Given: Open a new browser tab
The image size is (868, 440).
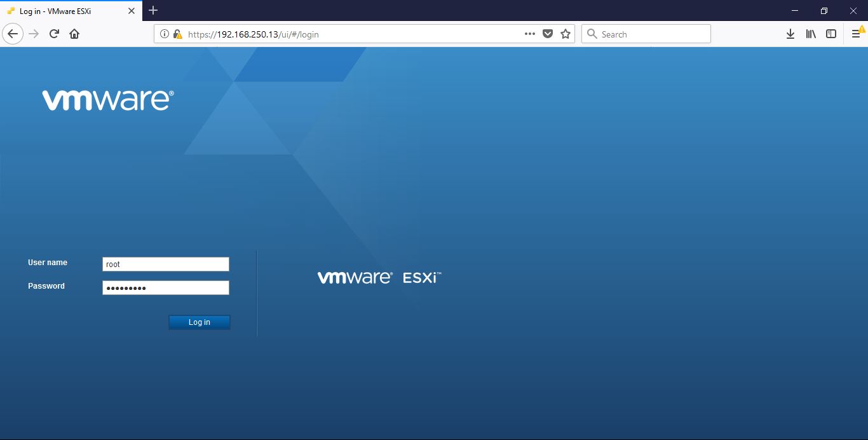Looking at the screenshot, I should point(153,11).
